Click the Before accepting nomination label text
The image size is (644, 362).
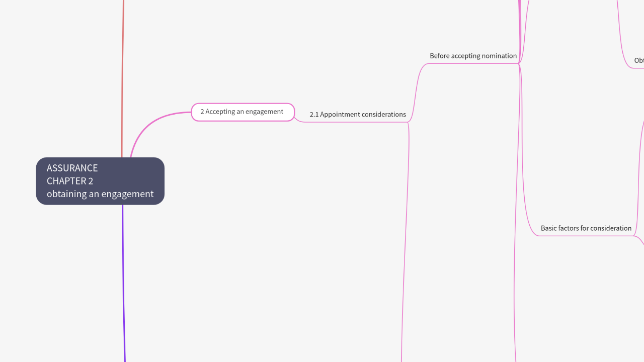473,56
